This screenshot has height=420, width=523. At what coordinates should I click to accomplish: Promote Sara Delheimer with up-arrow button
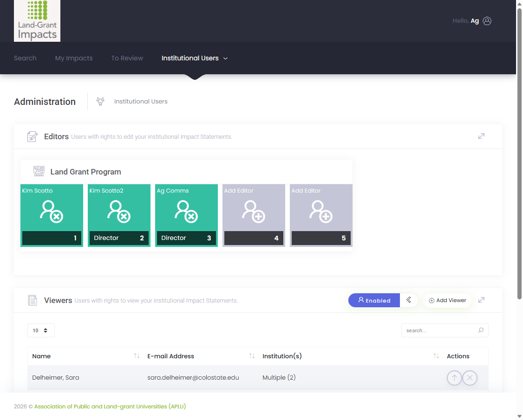point(454,378)
